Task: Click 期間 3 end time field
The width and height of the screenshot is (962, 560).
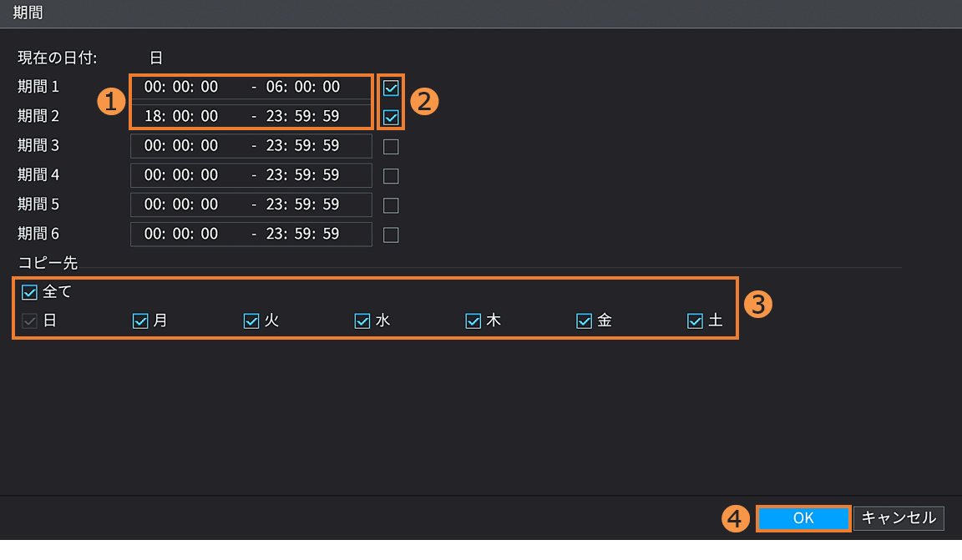Action: click(x=302, y=146)
